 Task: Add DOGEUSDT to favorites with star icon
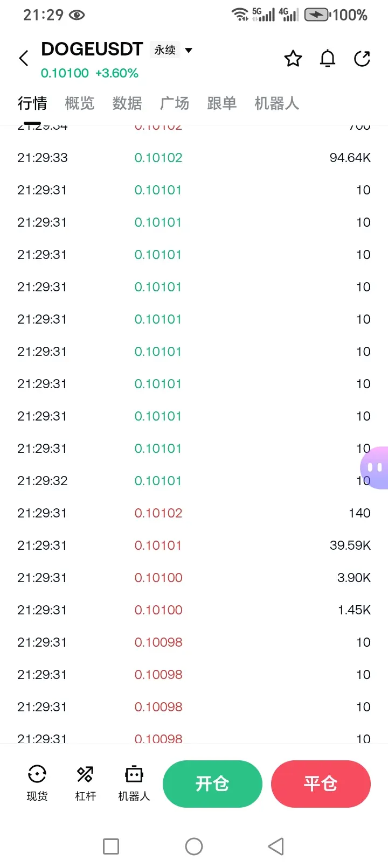pyautogui.click(x=293, y=58)
